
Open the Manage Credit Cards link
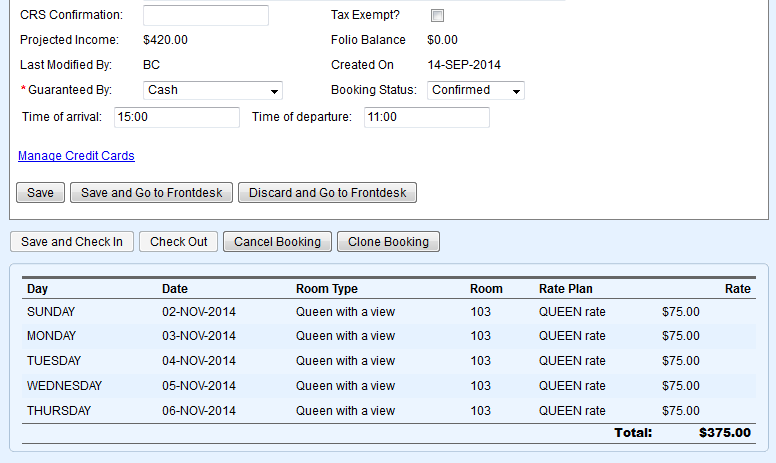(x=76, y=156)
